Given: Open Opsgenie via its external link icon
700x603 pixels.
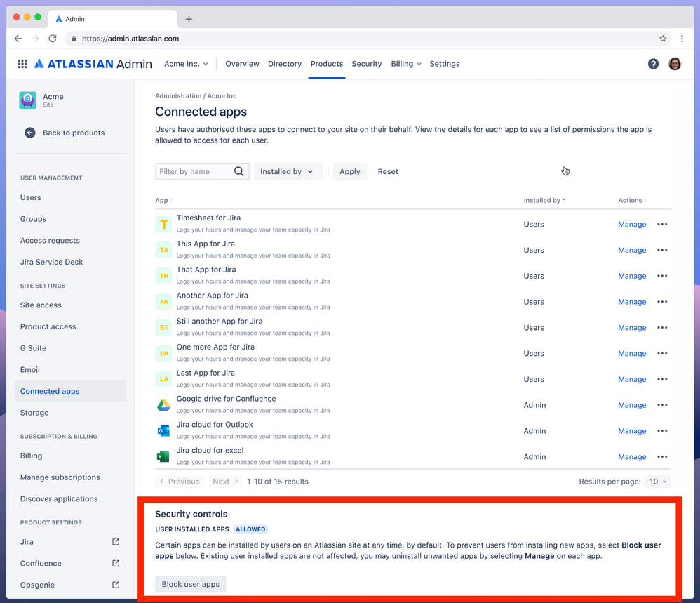Looking at the screenshot, I should 117,584.
